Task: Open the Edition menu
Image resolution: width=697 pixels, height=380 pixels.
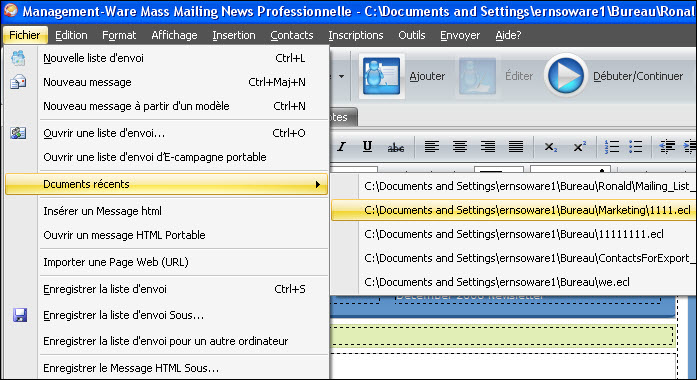Action: pyautogui.click(x=71, y=35)
